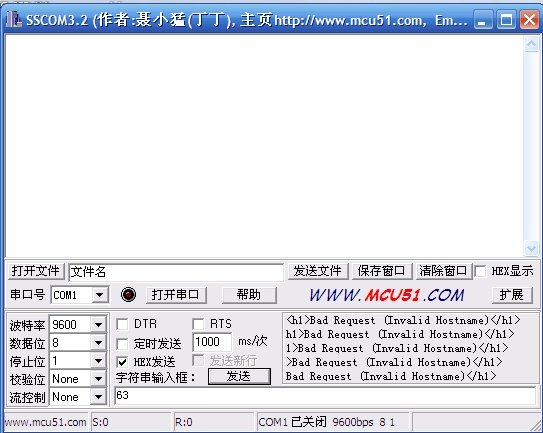Click the scroll up arrow in receive area
543x433 pixels.
531,44
